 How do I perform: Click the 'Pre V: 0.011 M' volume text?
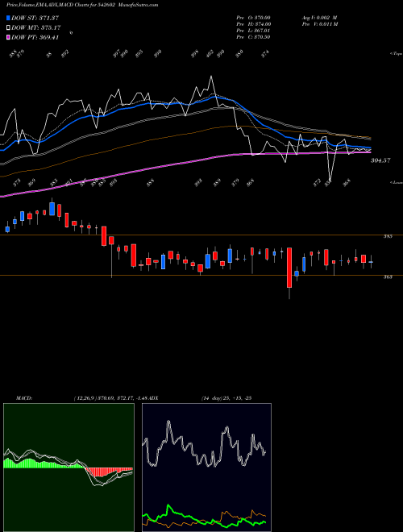[x=319, y=23]
